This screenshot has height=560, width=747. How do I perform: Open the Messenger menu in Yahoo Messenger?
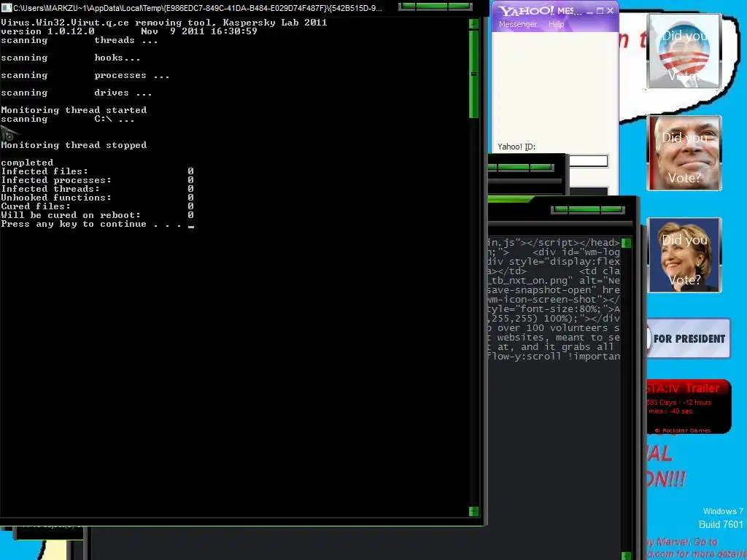pos(517,24)
